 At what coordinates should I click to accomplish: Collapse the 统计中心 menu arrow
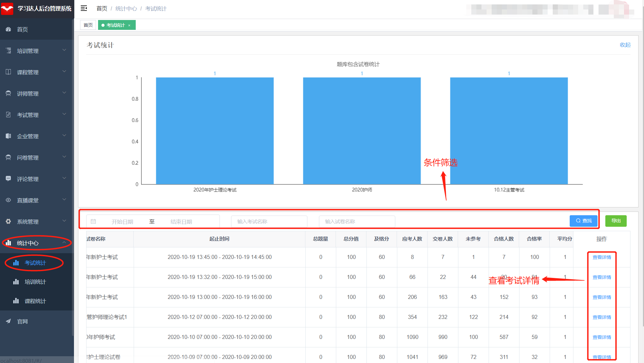point(64,242)
